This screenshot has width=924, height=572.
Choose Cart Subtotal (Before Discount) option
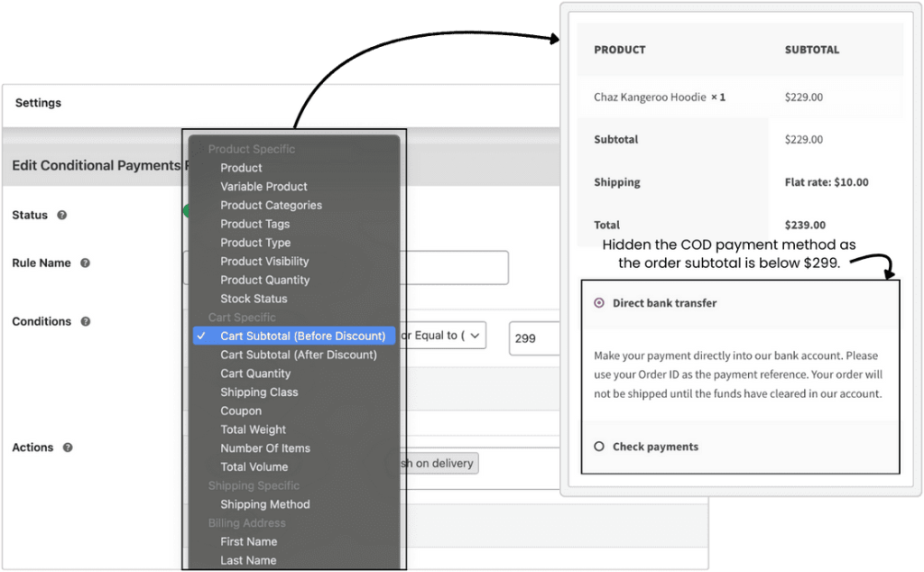(x=294, y=336)
